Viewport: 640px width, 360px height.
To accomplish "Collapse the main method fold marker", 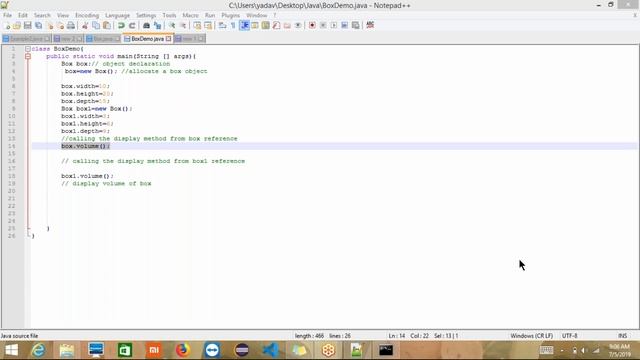I will coord(28,56).
